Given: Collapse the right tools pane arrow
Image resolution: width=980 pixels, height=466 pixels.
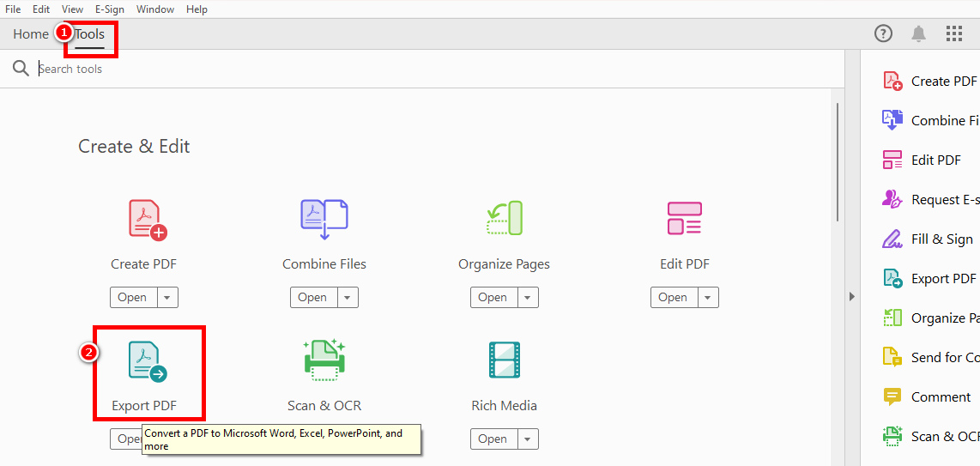Looking at the screenshot, I should pyautogui.click(x=851, y=296).
